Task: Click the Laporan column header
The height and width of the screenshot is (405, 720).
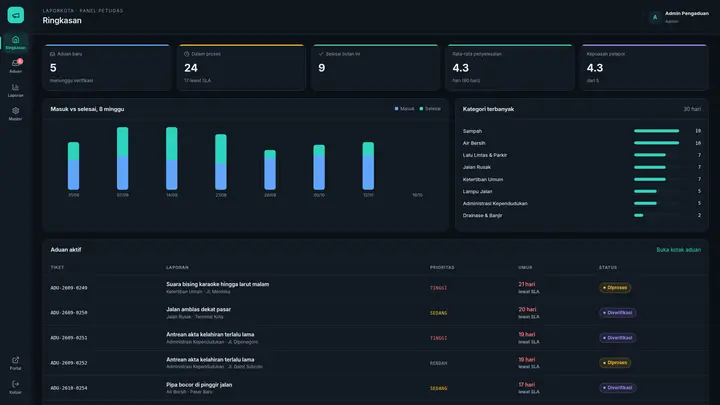Action: coord(177,267)
